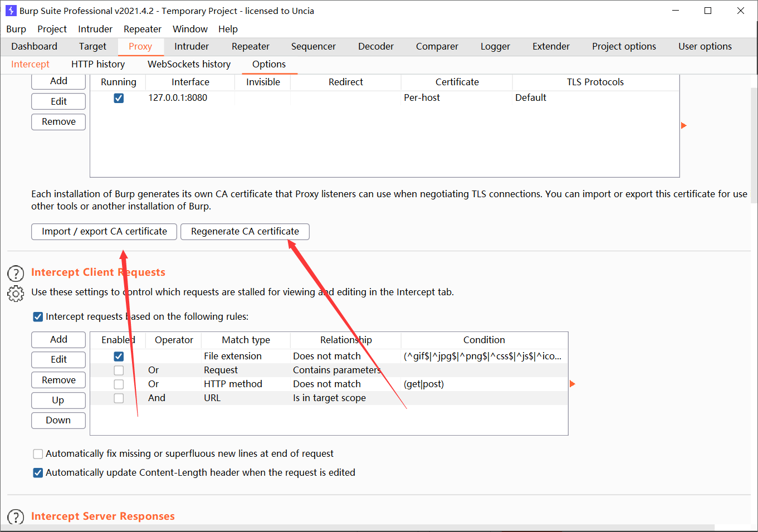Select the File extension match type cell
Image resolution: width=758 pixels, height=532 pixels.
pos(246,356)
